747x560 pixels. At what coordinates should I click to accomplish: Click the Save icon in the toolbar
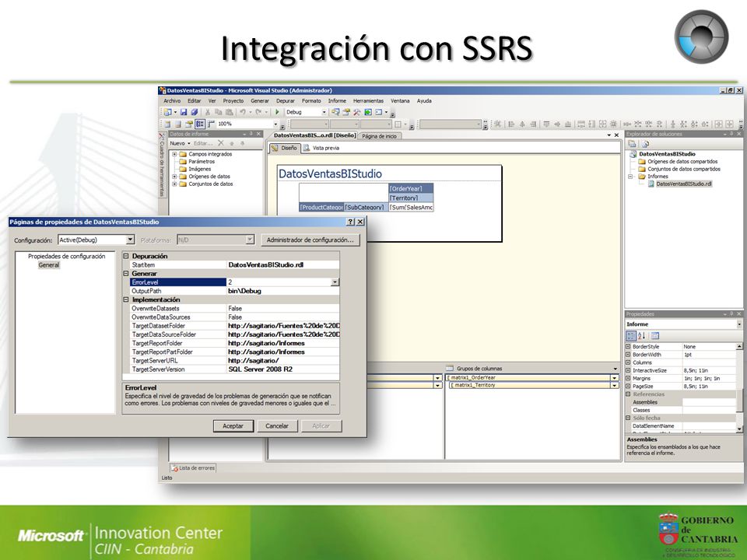pos(184,112)
